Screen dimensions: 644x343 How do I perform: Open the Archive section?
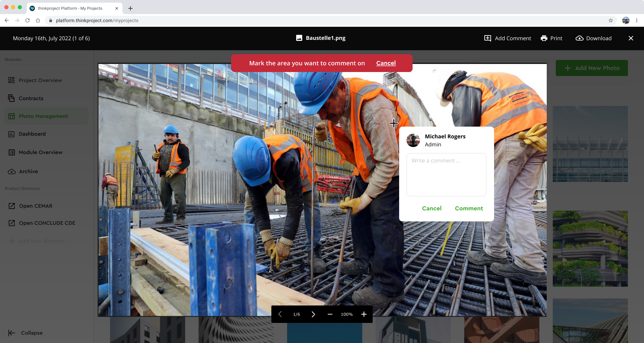coord(28,171)
